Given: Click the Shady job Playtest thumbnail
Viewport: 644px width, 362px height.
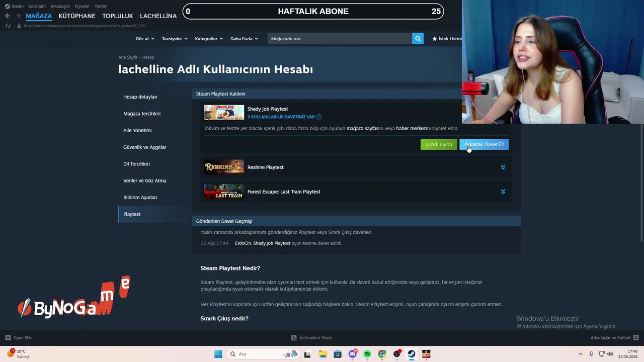Looking at the screenshot, I should click(x=224, y=113).
